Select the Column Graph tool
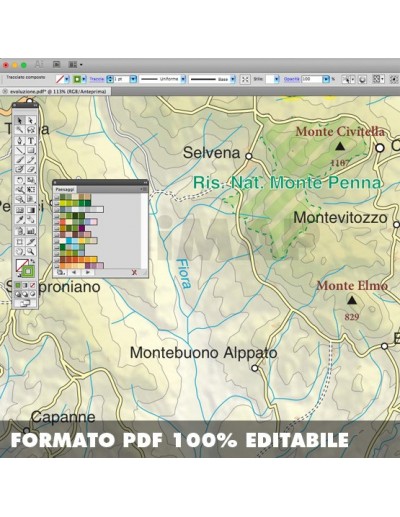 [x=30, y=231]
